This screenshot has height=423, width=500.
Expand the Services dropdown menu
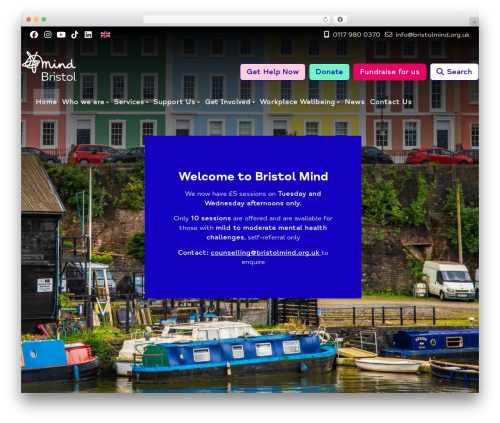(131, 102)
